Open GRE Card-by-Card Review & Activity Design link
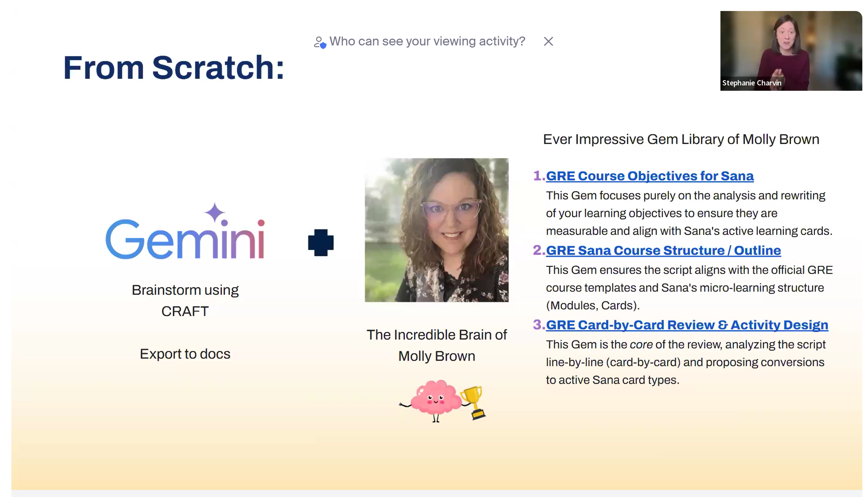The width and height of the screenshot is (868, 497). (687, 325)
